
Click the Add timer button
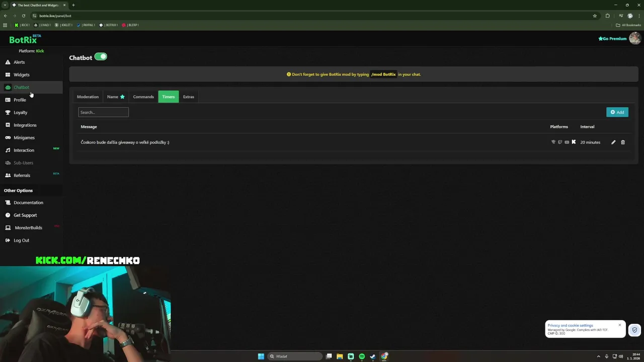(x=617, y=112)
